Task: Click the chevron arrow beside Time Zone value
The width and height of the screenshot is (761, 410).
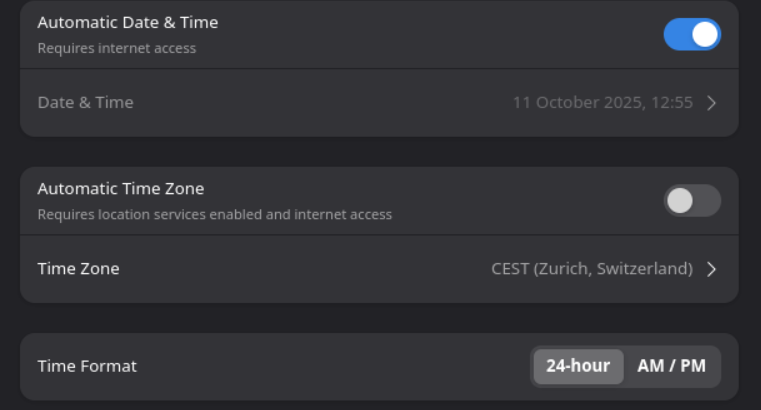Action: click(x=711, y=269)
